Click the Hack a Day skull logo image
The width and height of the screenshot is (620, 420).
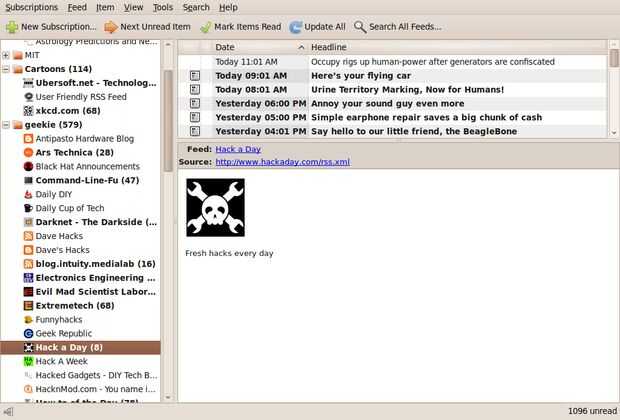pyautogui.click(x=215, y=208)
